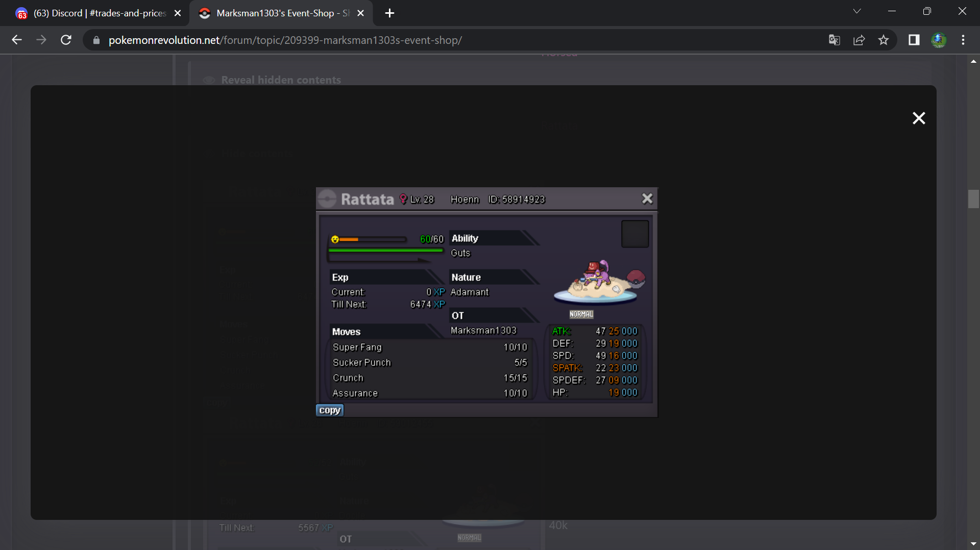Click the scrollbar down arrow

(973, 544)
